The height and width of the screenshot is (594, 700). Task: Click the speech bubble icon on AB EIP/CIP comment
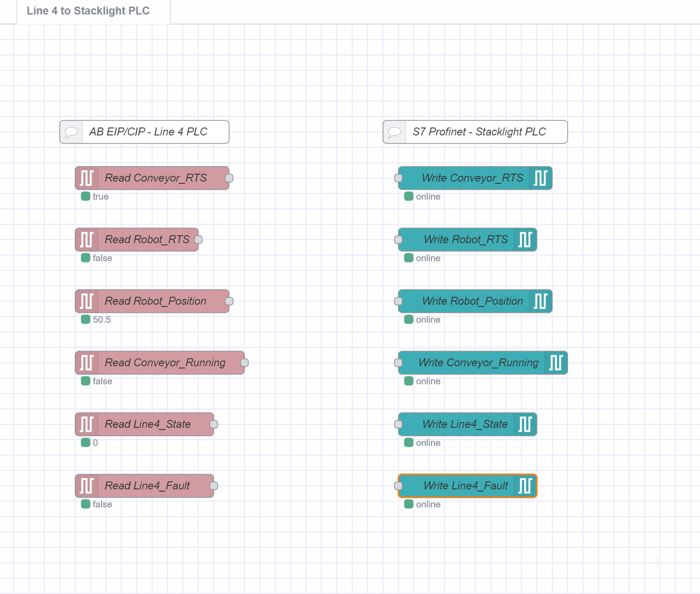[x=70, y=131]
